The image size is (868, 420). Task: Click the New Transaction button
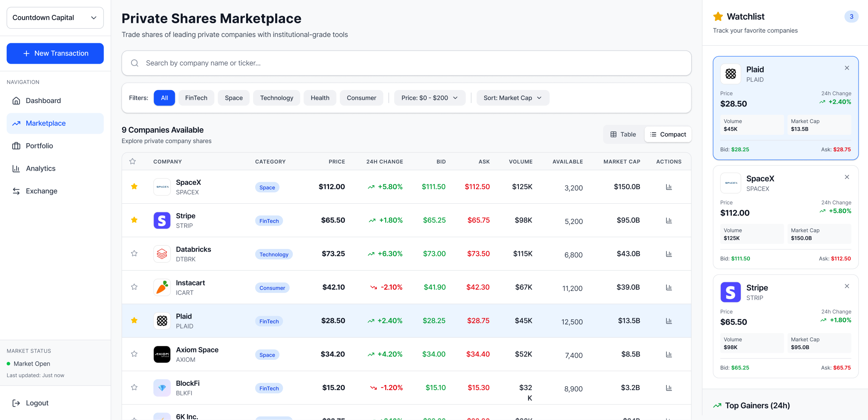(55, 53)
